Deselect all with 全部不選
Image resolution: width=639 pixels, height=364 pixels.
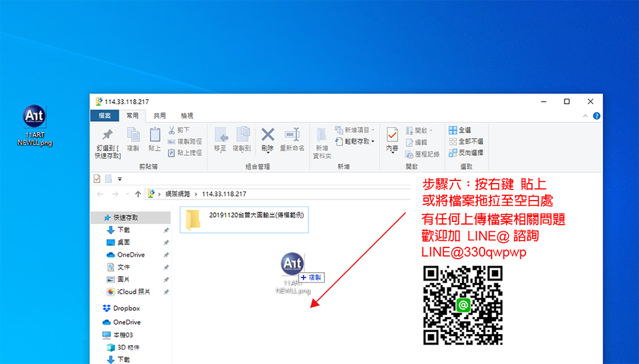pyautogui.click(x=466, y=141)
